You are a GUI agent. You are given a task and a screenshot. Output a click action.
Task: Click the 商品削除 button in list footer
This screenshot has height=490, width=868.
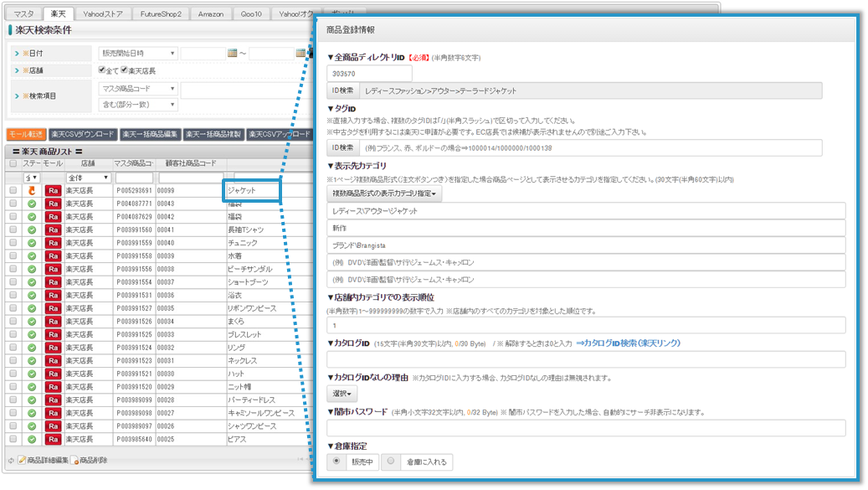tap(90, 461)
